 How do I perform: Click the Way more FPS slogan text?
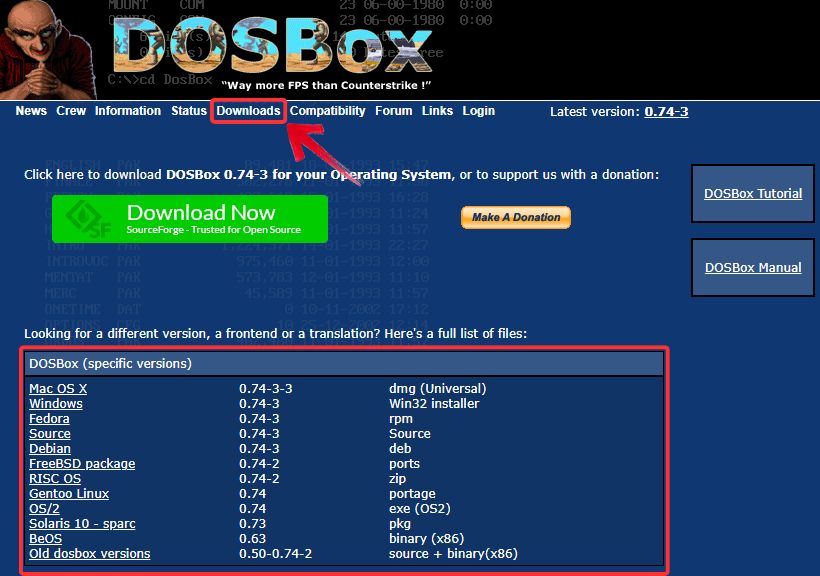[326, 85]
